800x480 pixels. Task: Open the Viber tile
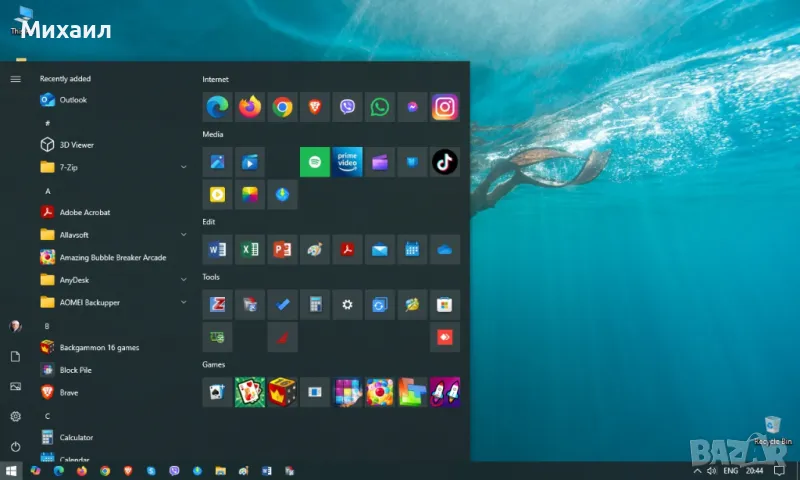pyautogui.click(x=347, y=106)
